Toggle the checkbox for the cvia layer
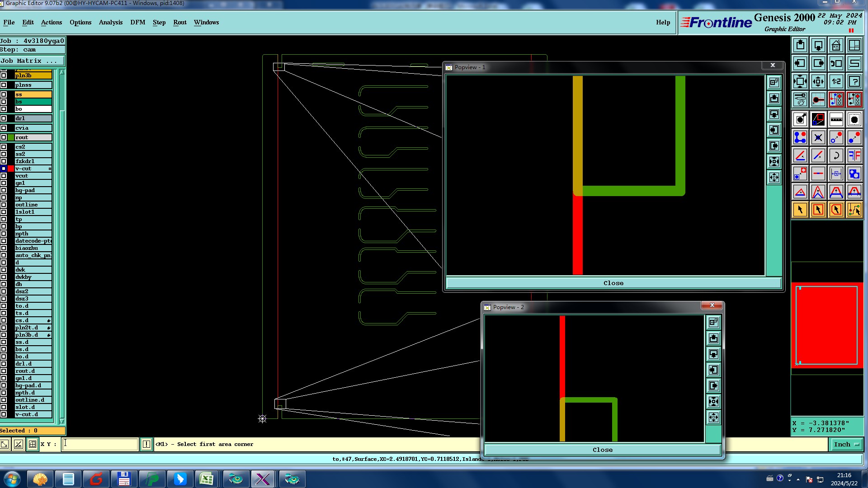 [4, 128]
